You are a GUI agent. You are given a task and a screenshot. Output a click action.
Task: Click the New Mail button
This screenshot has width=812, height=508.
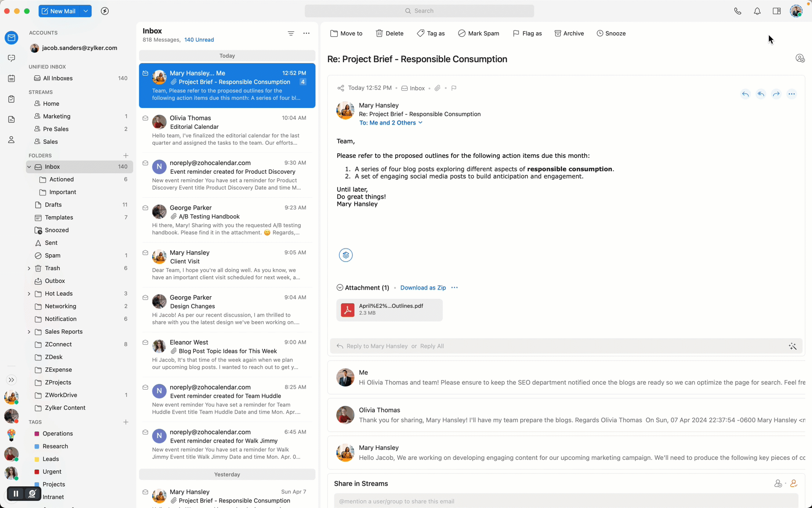[59, 11]
